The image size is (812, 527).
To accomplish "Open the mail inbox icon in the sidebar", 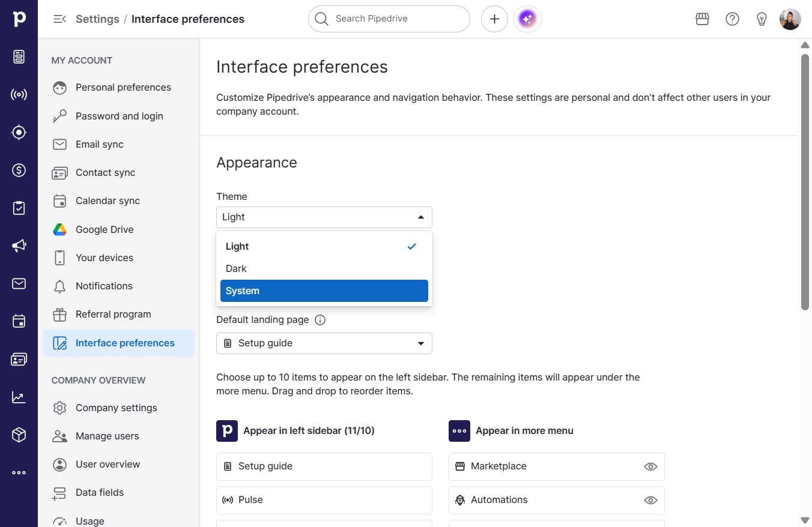I will point(19,283).
